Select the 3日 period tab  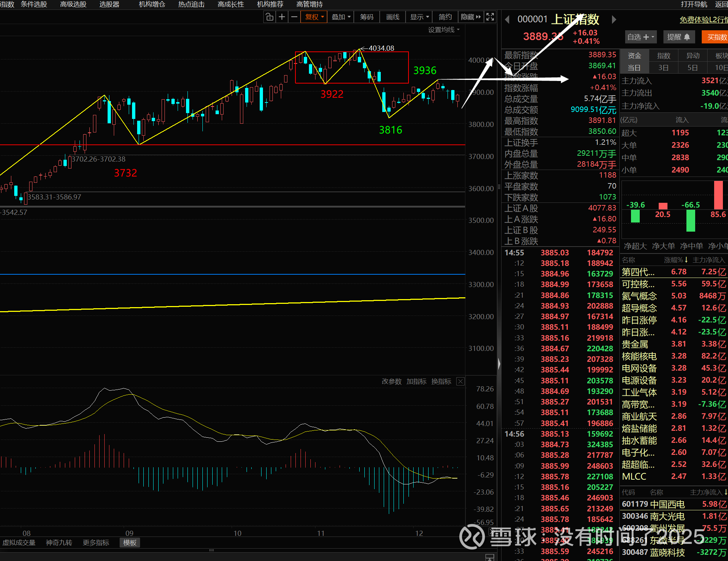tap(663, 68)
